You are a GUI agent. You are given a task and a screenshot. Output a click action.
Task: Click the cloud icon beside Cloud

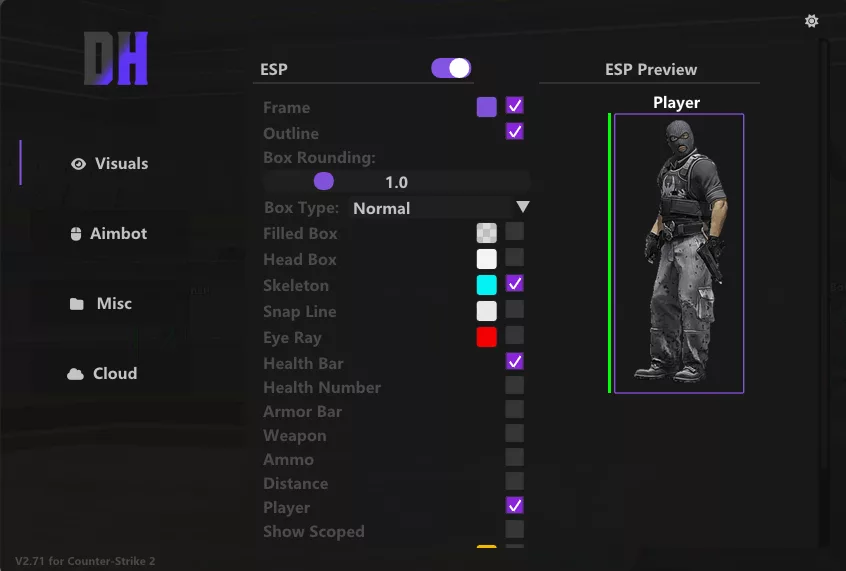(75, 374)
